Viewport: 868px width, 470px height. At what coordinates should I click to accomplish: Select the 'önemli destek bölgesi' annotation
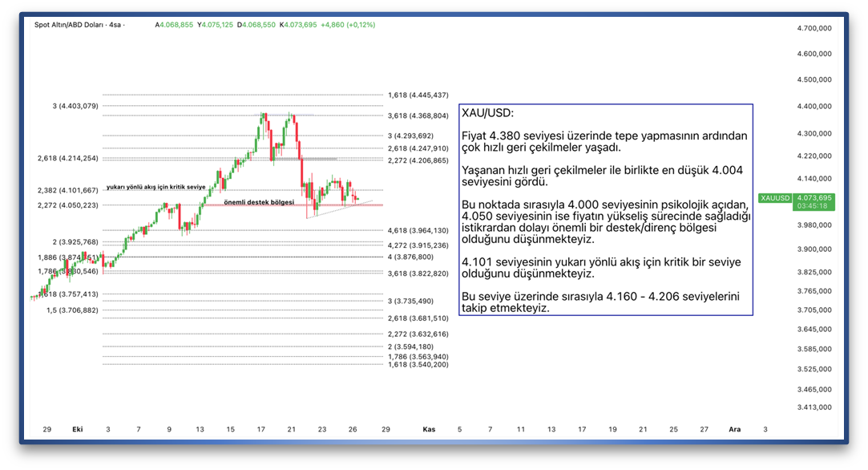tap(258, 202)
